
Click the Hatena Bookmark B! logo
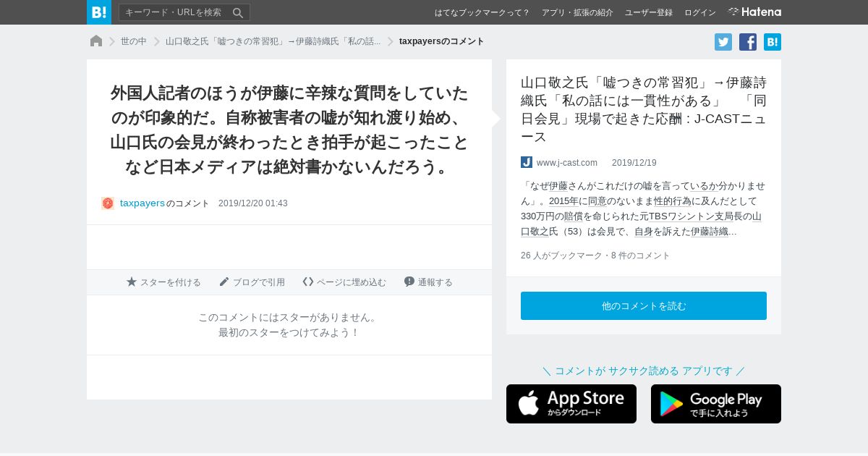[x=99, y=12]
